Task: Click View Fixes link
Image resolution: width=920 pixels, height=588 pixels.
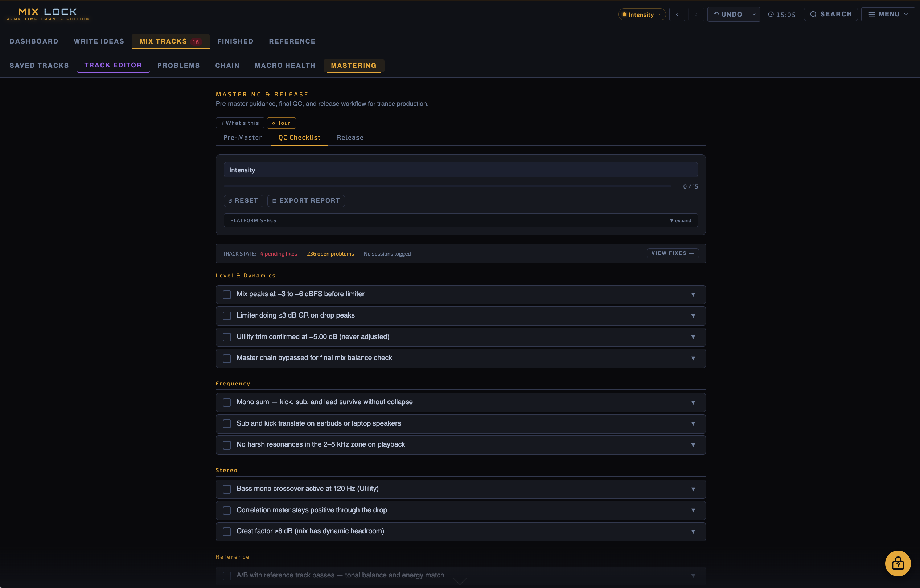Action: coord(672,253)
